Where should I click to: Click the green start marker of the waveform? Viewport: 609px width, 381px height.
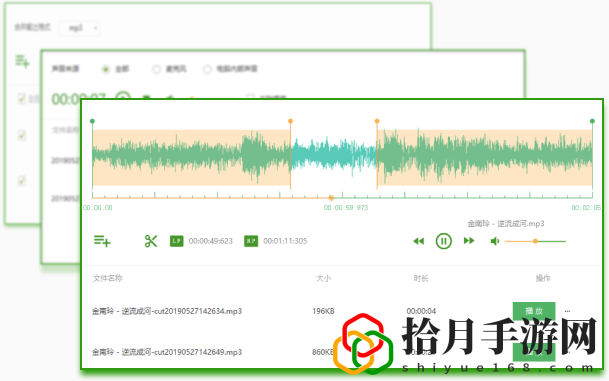click(92, 121)
